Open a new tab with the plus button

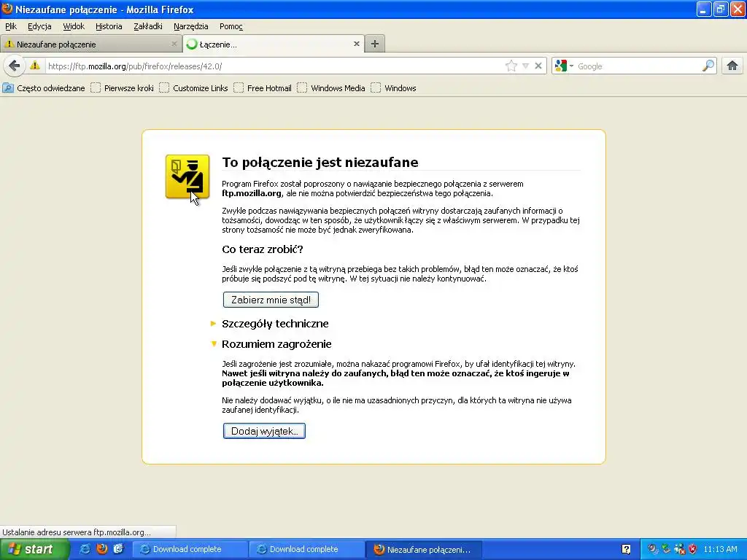click(375, 44)
